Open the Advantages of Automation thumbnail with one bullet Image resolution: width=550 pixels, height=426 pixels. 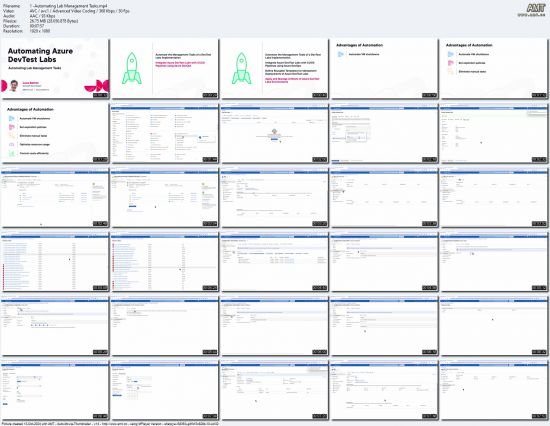coord(384,69)
